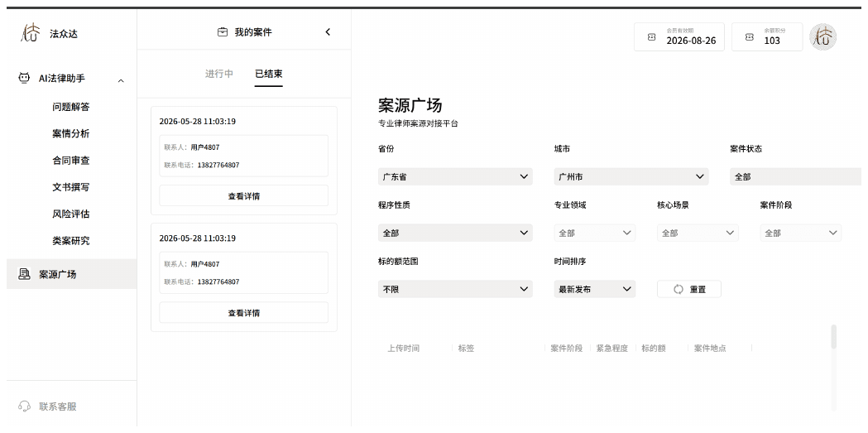Open the 核心场景 dropdown
868x433 pixels.
[698, 233]
